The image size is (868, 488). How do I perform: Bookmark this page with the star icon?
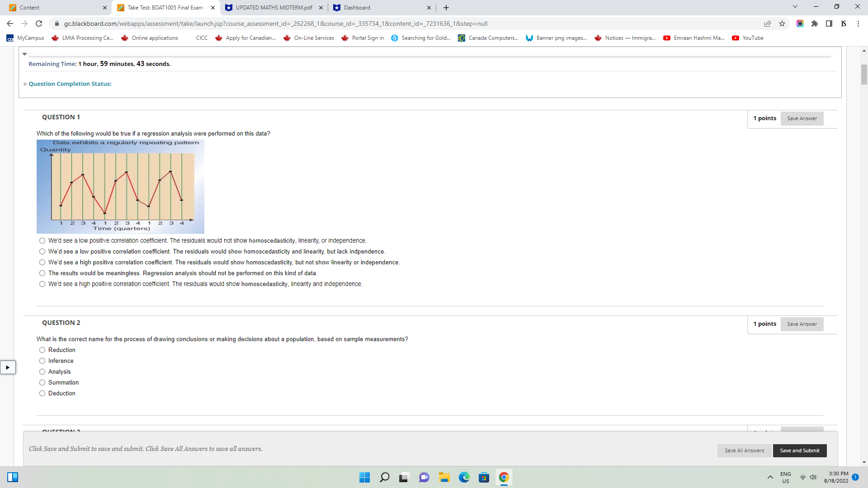coord(782,23)
